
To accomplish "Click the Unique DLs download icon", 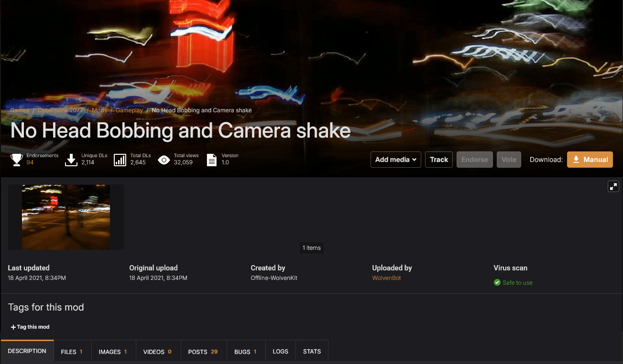I will (71, 160).
